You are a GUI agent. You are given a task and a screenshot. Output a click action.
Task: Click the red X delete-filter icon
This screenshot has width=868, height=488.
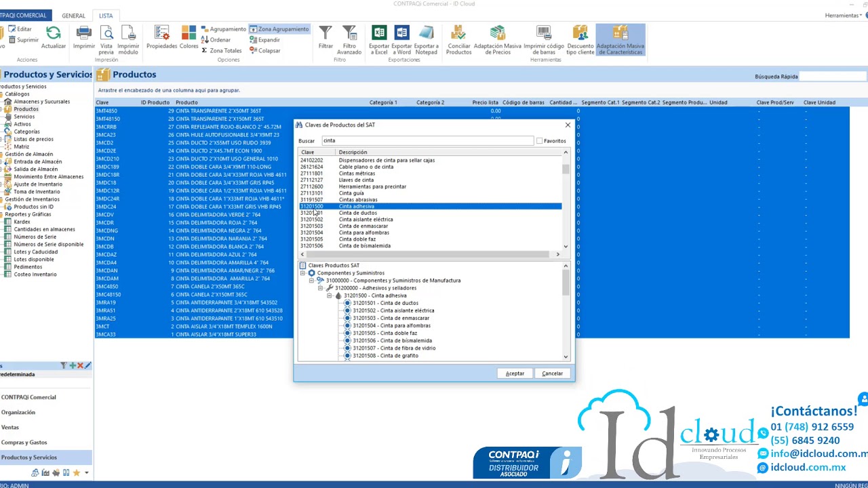click(80, 366)
